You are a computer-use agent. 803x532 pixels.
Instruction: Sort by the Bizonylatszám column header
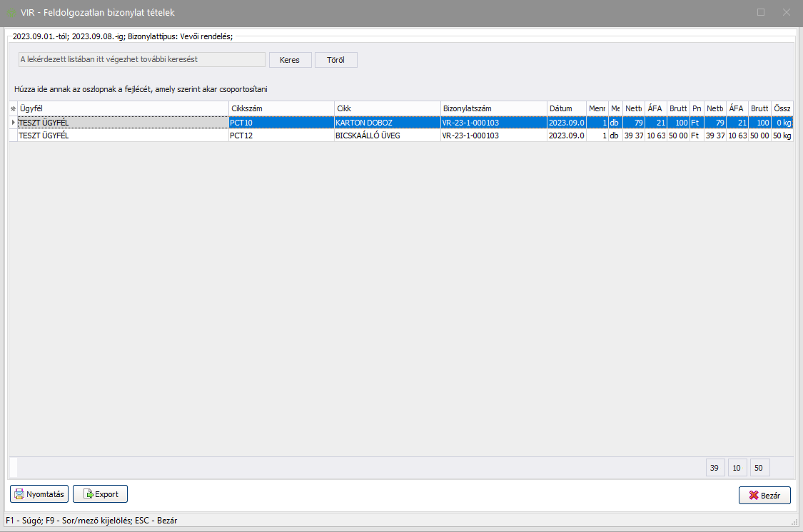pyautogui.click(x=493, y=108)
